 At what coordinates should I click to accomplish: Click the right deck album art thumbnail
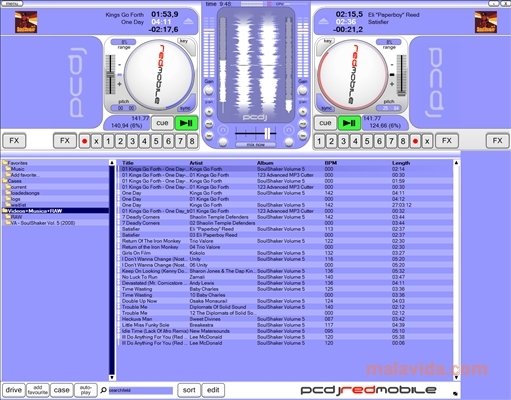coord(486,22)
